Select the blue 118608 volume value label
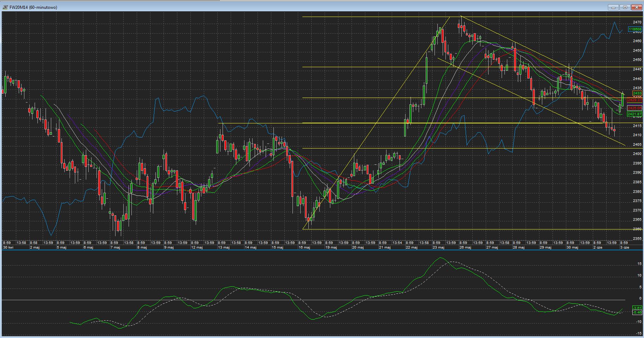This screenshot has height=338, width=644. (x=635, y=29)
